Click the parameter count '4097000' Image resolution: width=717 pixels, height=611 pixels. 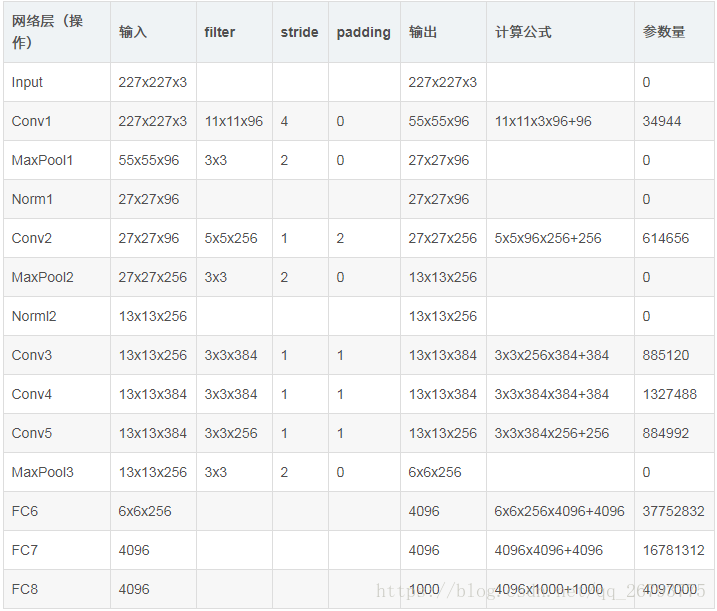coord(669,589)
